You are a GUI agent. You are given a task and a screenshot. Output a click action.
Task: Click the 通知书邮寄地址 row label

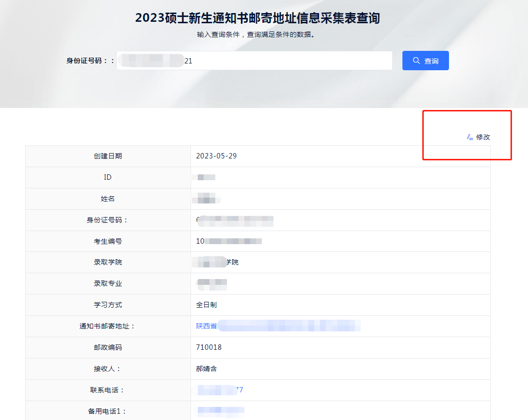coord(107,326)
